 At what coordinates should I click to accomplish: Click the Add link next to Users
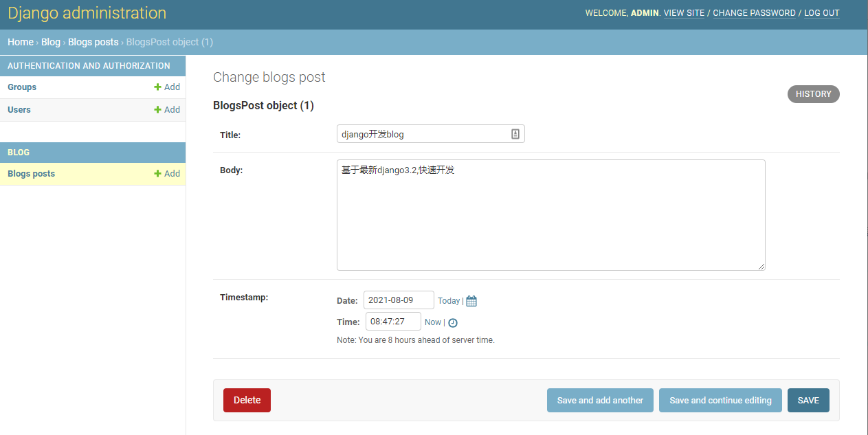coord(167,110)
